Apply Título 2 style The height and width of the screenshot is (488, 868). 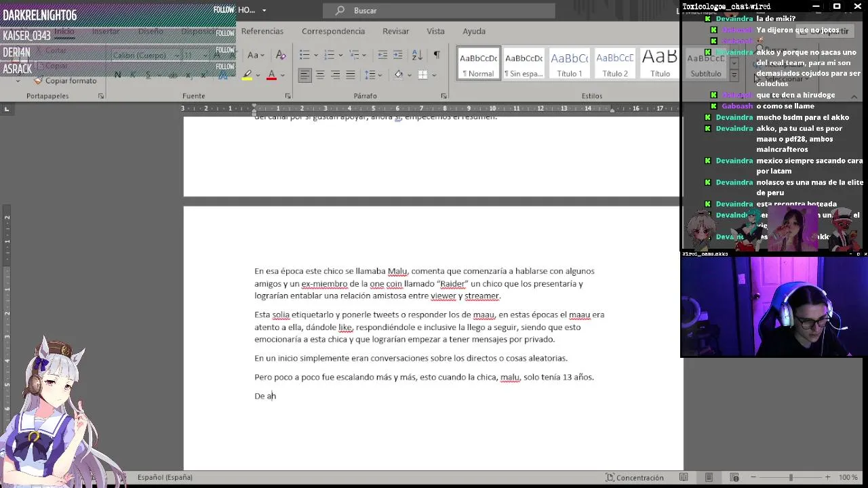click(615, 63)
